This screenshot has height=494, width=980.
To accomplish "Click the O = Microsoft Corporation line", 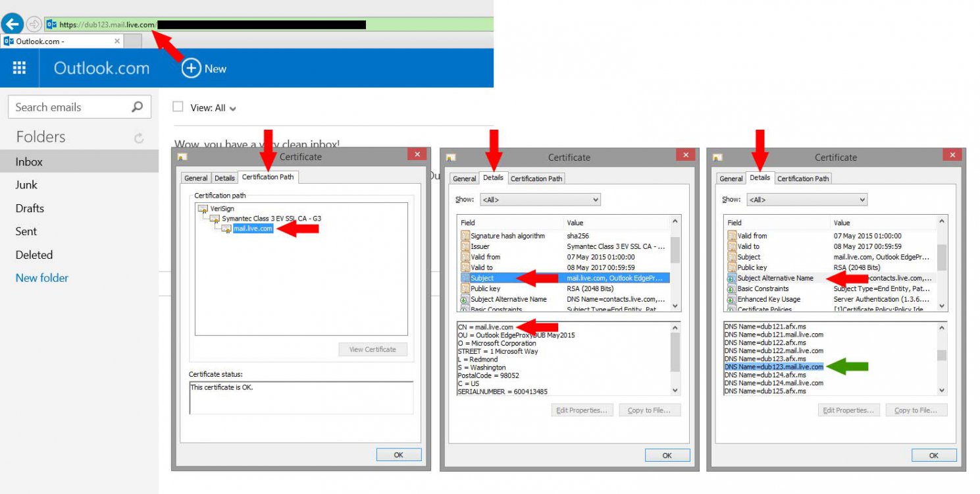I will point(497,343).
